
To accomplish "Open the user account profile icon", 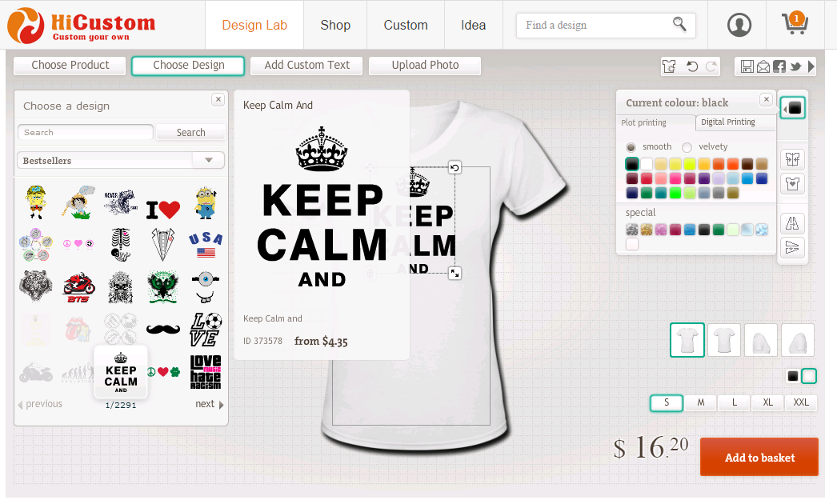I will [x=739, y=25].
